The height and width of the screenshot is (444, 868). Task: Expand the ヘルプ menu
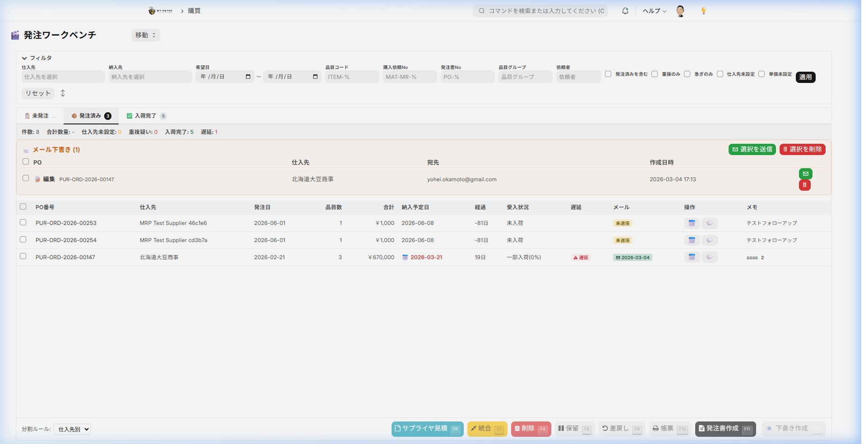654,11
